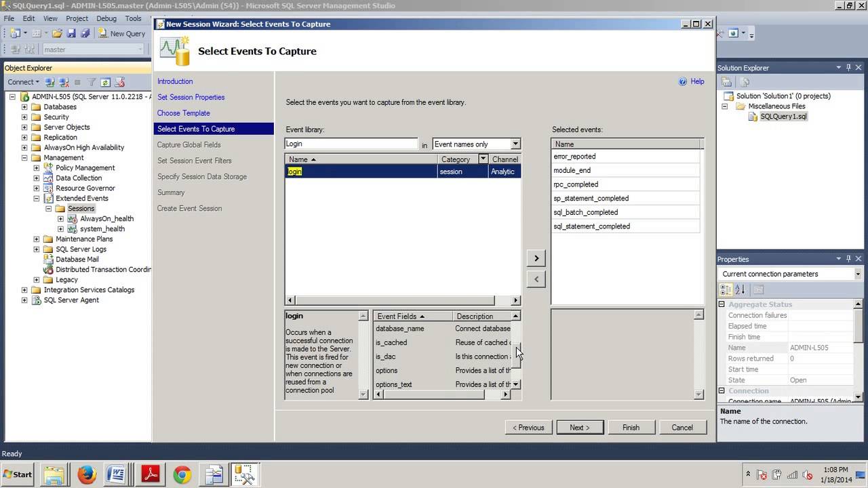Click the New Query toolbar button
This screenshot has width=868, height=488.
[x=121, y=33]
